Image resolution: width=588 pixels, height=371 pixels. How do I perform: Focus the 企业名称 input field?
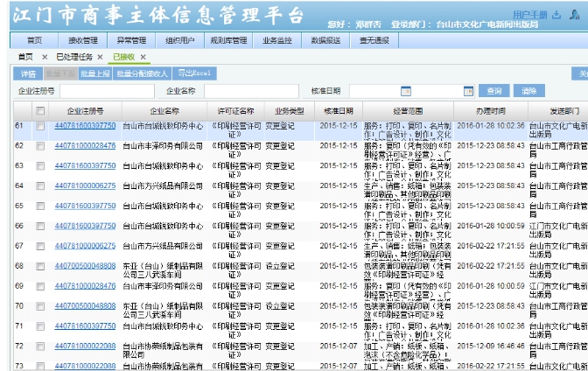[252, 91]
